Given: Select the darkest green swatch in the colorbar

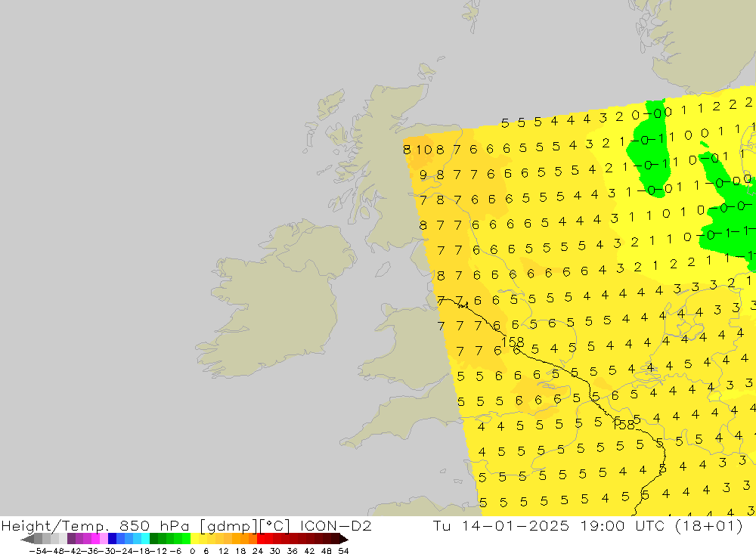Looking at the screenshot, I should click(153, 539).
